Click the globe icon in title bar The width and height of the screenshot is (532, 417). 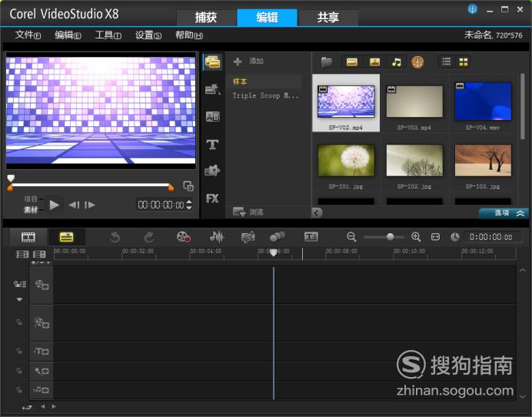[472, 9]
